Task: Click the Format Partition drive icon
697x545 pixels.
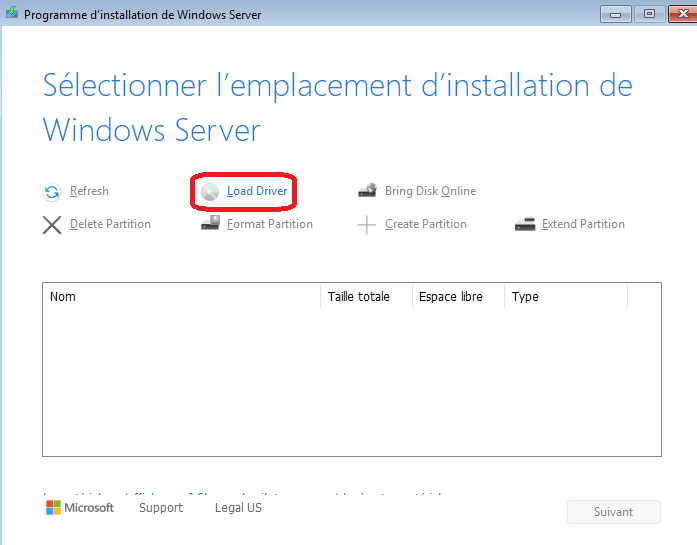Action: point(210,223)
